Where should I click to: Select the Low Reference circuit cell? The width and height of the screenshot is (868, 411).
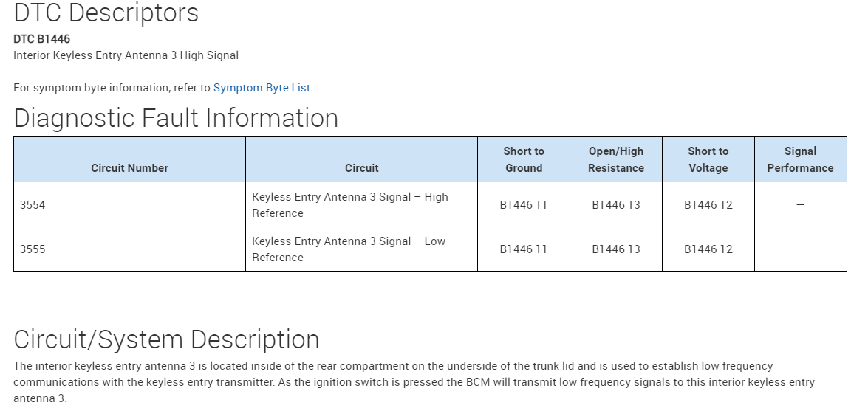[x=349, y=249]
